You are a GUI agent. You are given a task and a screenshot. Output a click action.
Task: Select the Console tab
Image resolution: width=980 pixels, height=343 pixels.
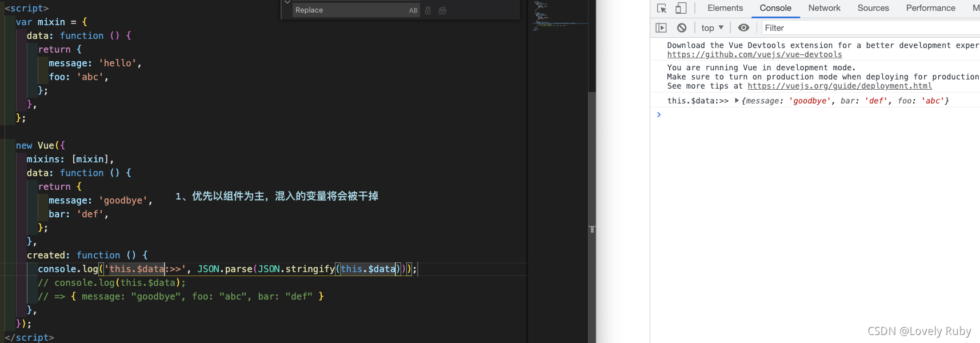[x=775, y=8]
